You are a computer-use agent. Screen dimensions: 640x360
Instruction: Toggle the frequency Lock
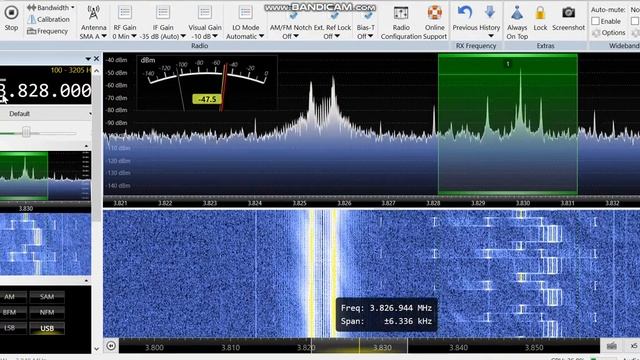(540, 18)
